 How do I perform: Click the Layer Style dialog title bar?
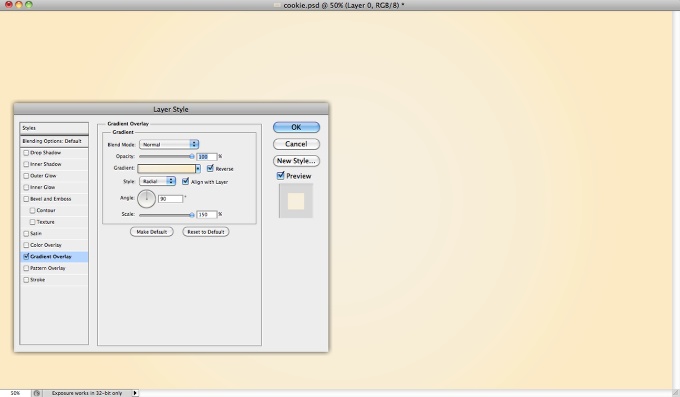coord(171,109)
